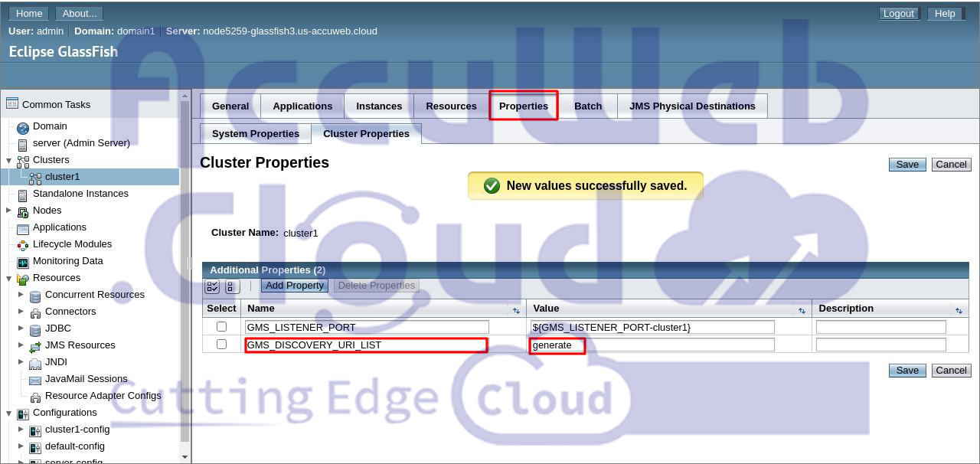Click the Resources folder icon
This screenshot has height=464, width=980.
pos(23,279)
